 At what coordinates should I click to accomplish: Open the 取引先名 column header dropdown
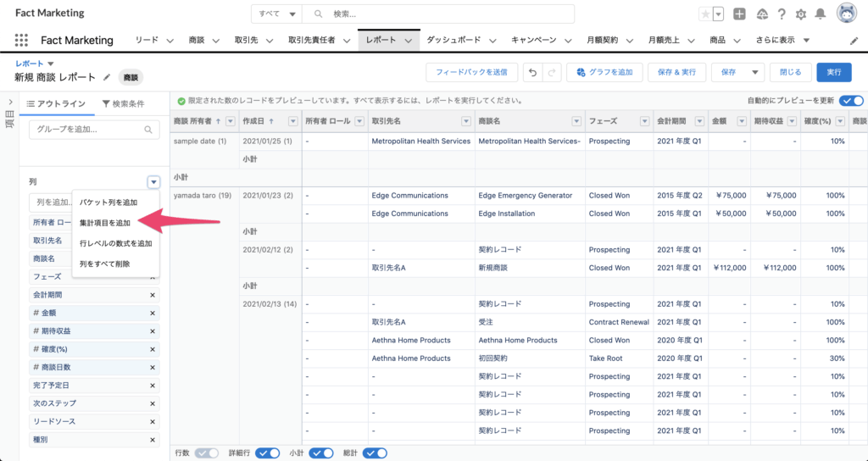click(x=466, y=121)
